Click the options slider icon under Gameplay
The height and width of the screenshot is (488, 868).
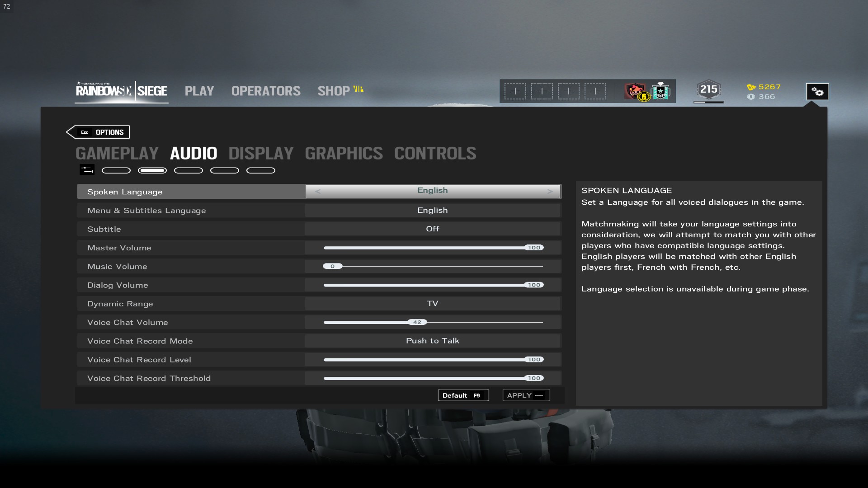[x=87, y=170]
